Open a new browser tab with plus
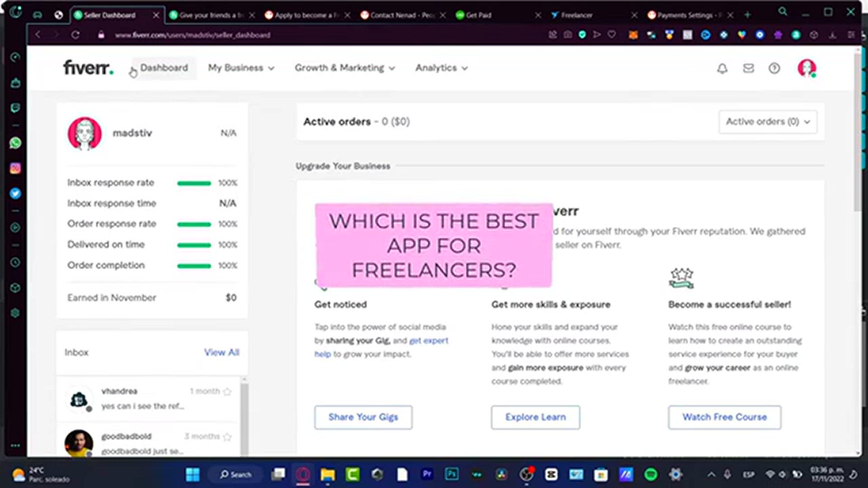 point(747,15)
